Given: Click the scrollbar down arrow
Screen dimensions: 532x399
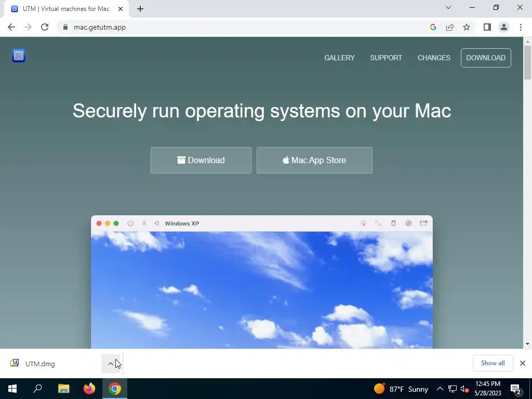Looking at the screenshot, I should pyautogui.click(x=527, y=344).
